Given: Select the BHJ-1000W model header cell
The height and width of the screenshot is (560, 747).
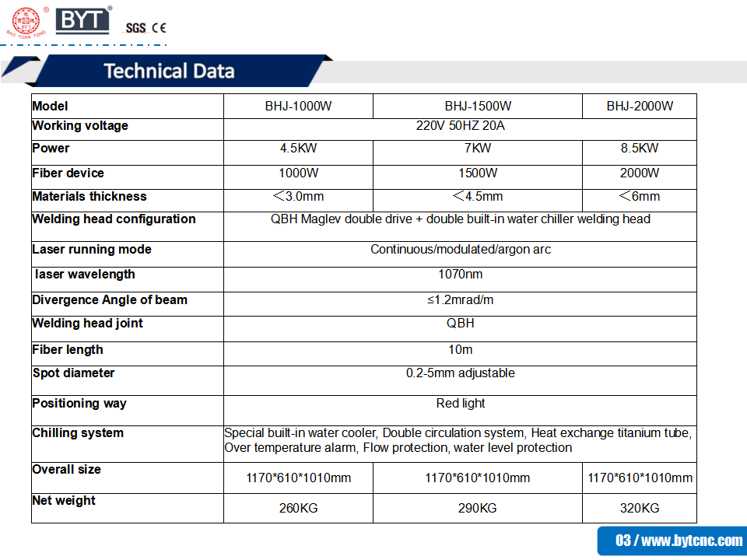Looking at the screenshot, I should coord(298,107).
